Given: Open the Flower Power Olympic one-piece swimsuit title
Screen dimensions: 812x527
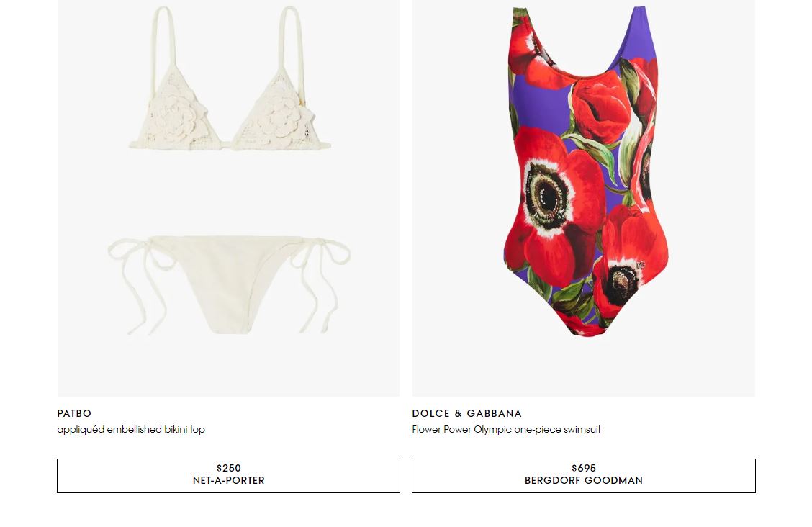Looking at the screenshot, I should (x=507, y=430).
